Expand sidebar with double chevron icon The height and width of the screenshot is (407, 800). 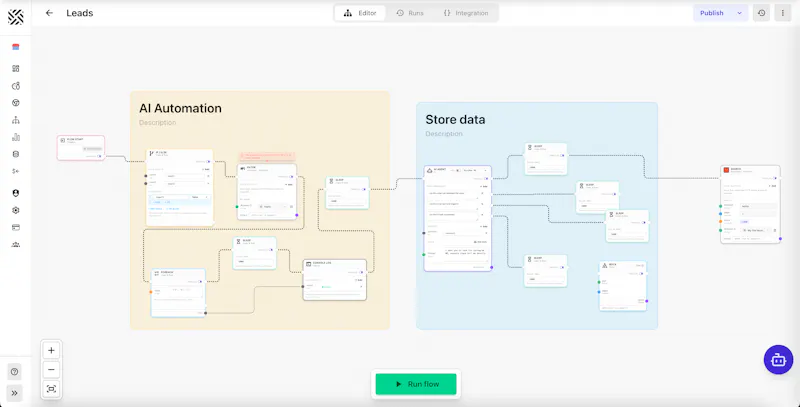coord(14,393)
